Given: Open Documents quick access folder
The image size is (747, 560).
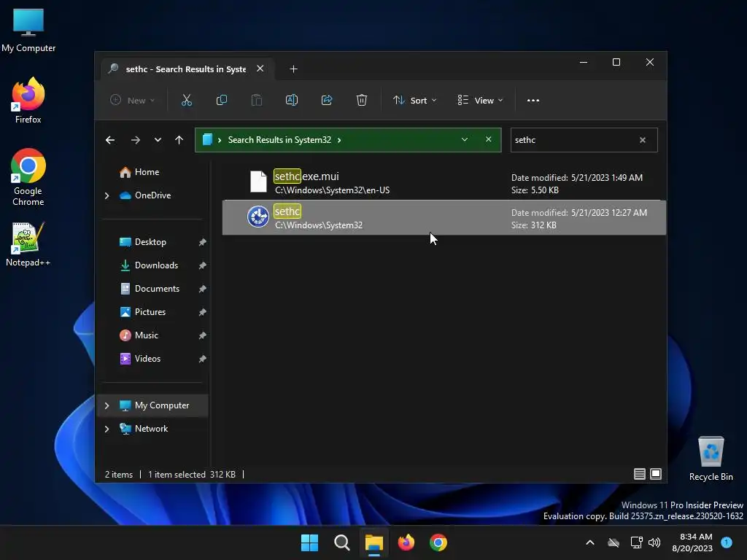Looking at the screenshot, I should pyautogui.click(x=157, y=289).
